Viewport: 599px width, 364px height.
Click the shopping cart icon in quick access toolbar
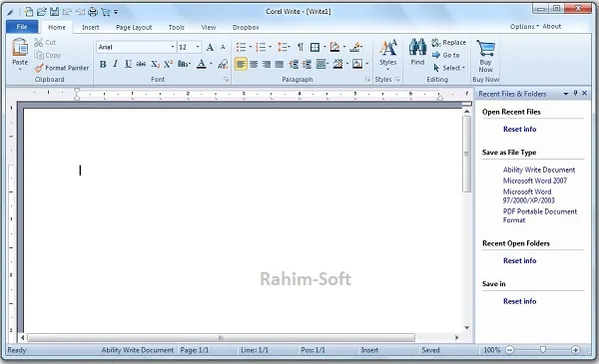click(106, 12)
